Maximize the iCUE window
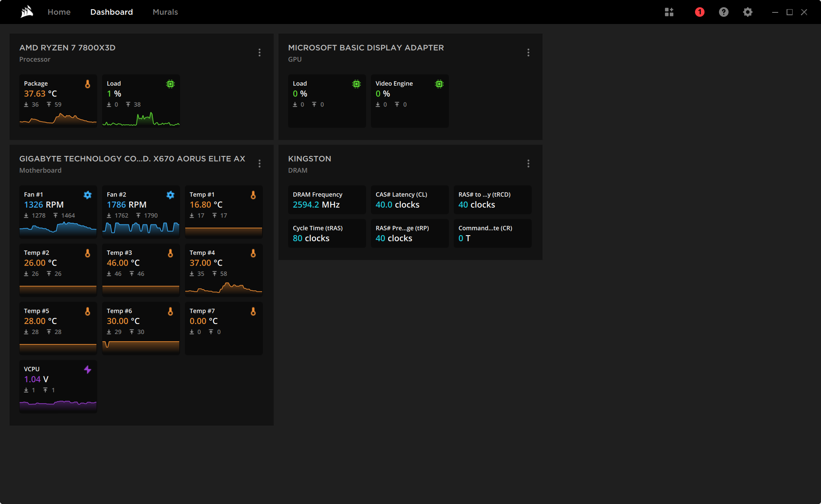 coord(789,12)
